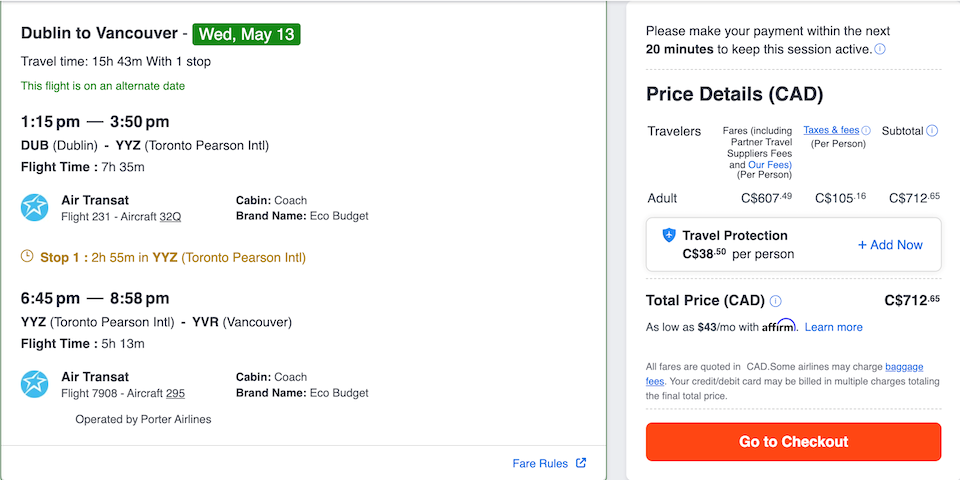Click the Air Transat logo for Flight 7908
The image size is (960, 480).
point(35,384)
